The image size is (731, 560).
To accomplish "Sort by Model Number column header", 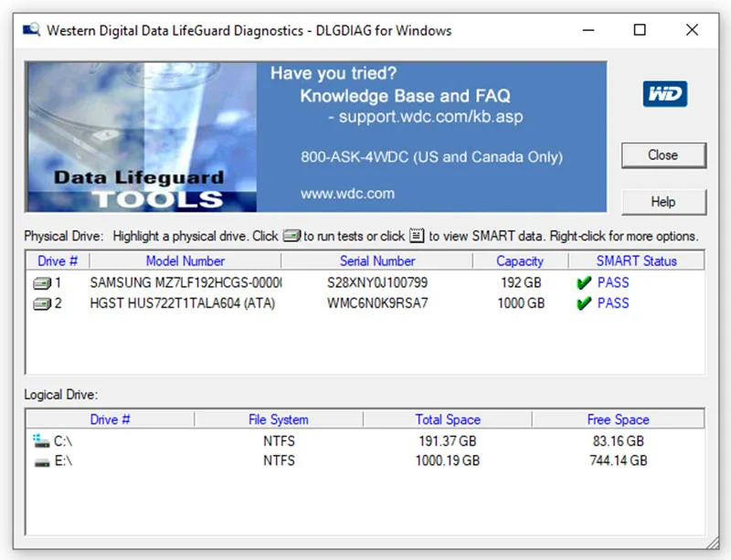I will pos(185,261).
